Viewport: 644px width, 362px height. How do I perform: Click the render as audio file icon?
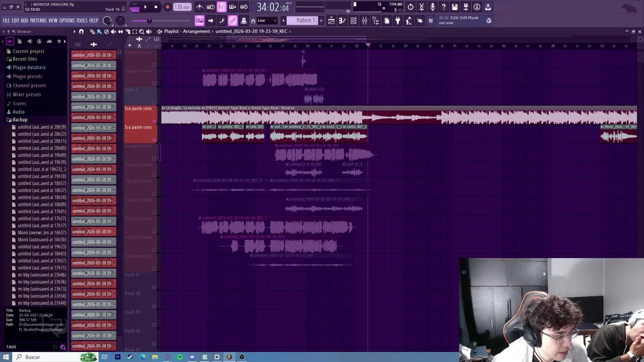466,7
